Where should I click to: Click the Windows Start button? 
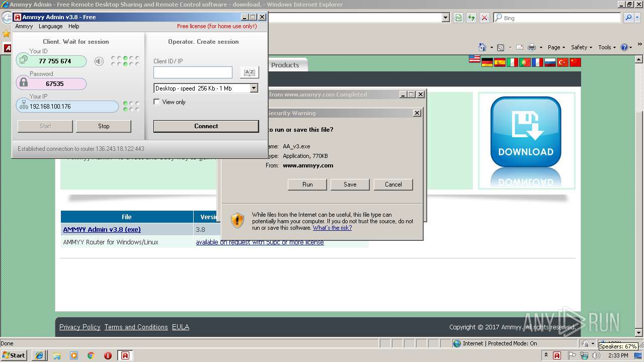click(14, 355)
